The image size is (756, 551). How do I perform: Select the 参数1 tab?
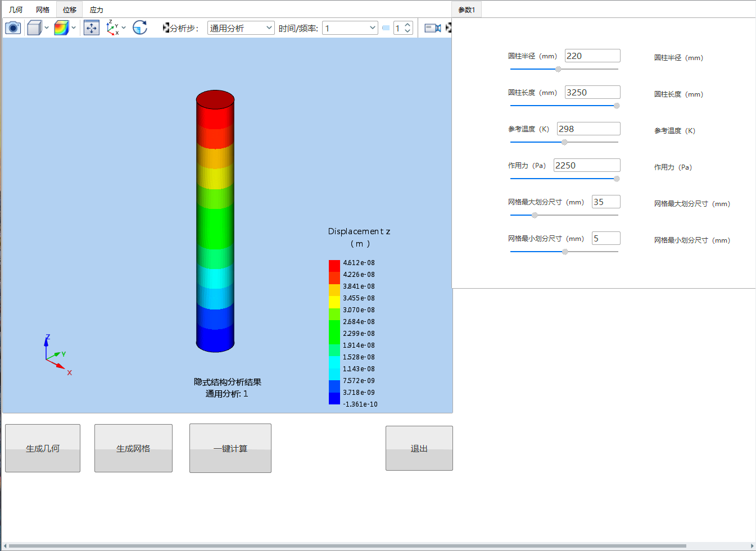pos(467,10)
